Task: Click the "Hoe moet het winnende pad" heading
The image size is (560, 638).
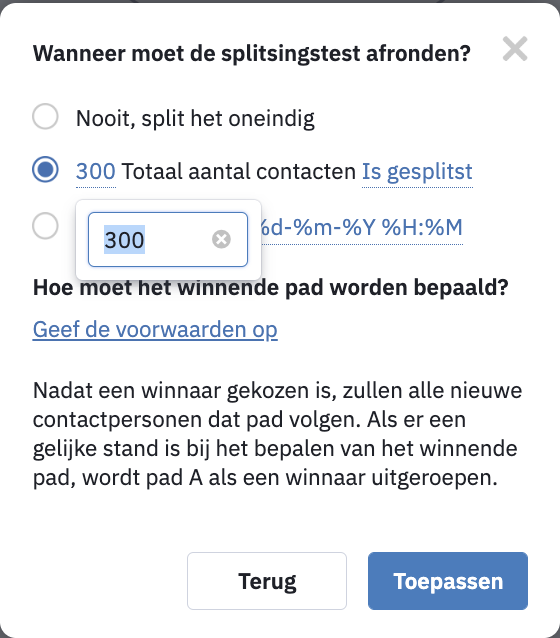Action: coord(271,288)
